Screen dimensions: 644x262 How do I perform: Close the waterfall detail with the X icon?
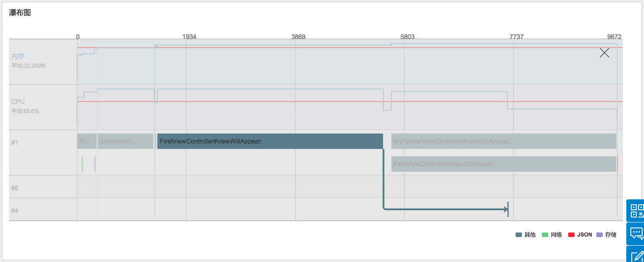tap(604, 53)
